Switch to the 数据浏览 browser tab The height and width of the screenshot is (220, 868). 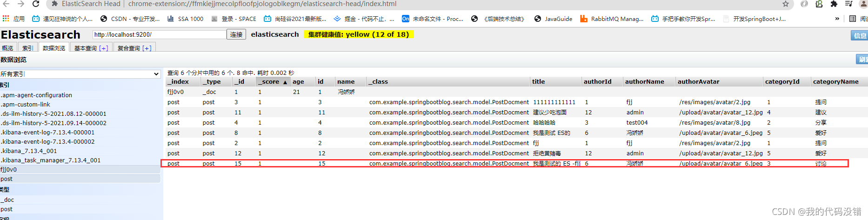[x=54, y=48]
